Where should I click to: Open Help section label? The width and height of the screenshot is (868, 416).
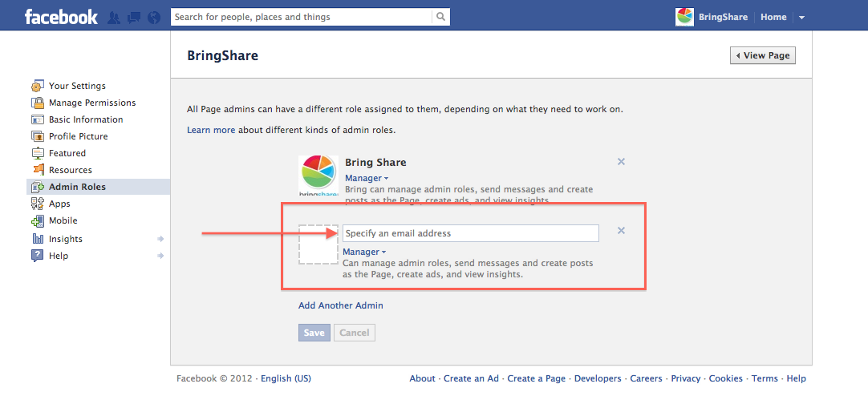[x=58, y=256]
